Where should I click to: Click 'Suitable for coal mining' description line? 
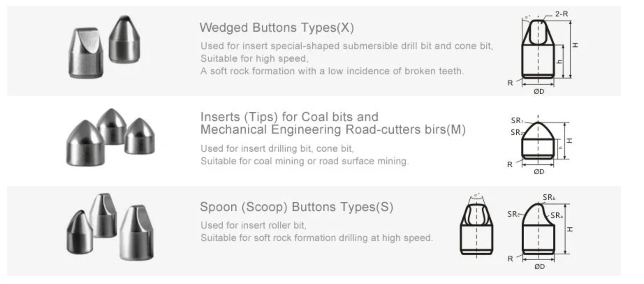[304, 161]
